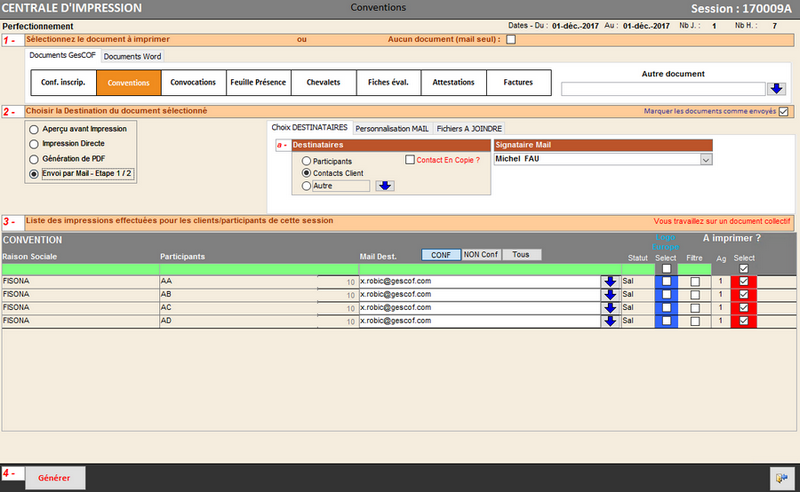Click the blue arrow beside Autre document

776,89
